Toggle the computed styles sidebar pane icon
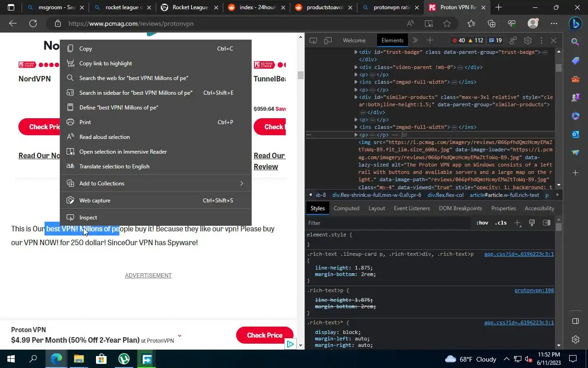The width and height of the screenshot is (588, 368). [x=547, y=223]
